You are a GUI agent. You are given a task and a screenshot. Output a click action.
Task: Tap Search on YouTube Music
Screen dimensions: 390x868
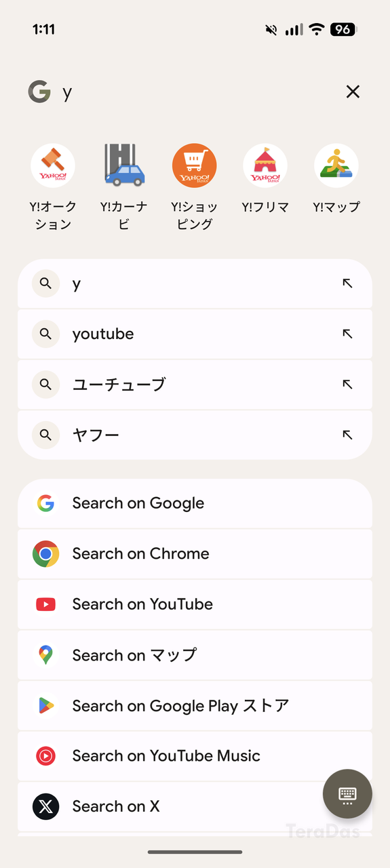pos(195,756)
